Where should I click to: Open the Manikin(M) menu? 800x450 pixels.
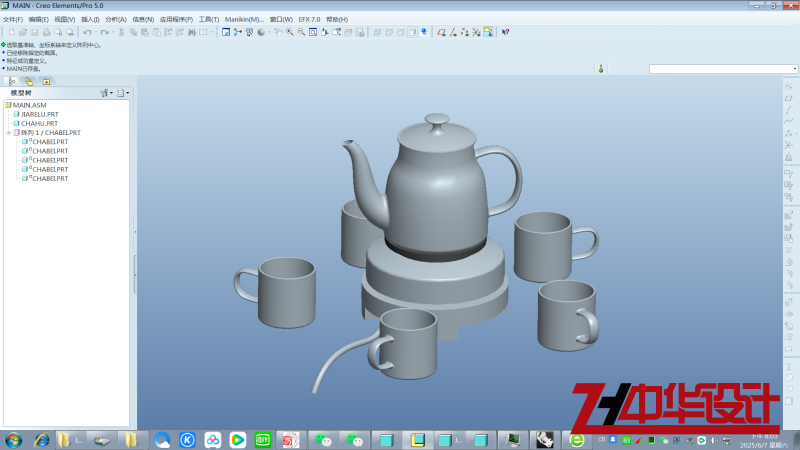[244, 19]
